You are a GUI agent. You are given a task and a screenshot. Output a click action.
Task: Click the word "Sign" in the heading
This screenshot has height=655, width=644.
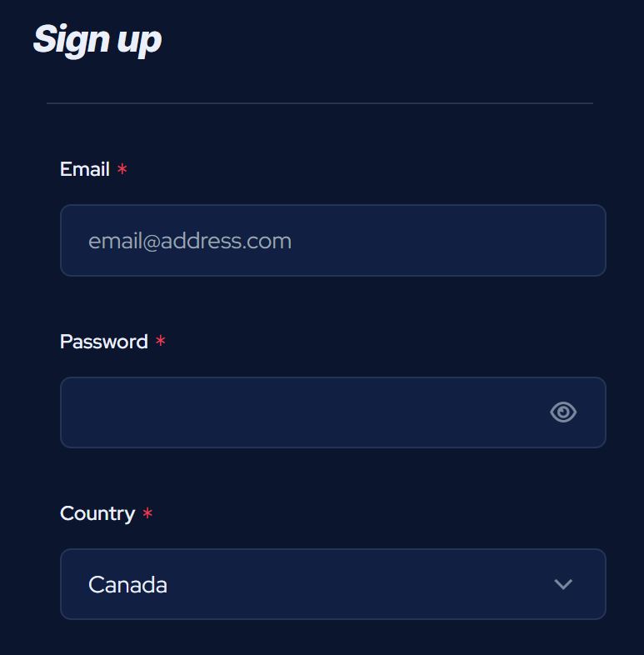[x=71, y=39]
